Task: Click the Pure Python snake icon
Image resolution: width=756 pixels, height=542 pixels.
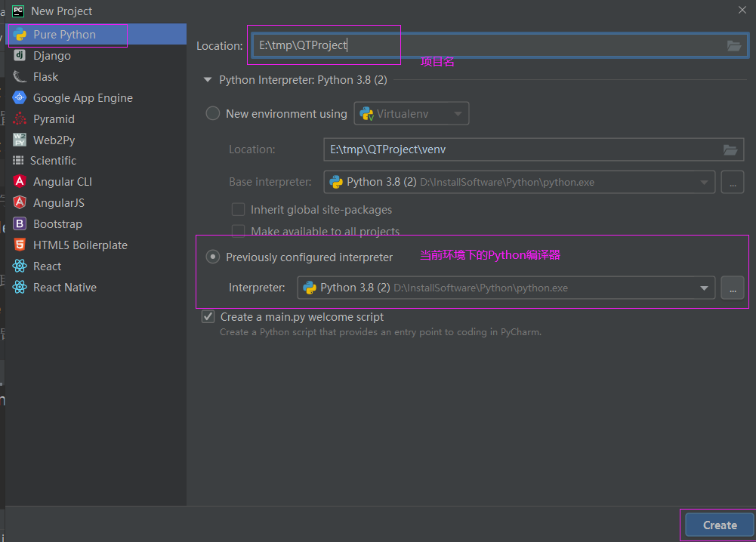Action: 20,35
